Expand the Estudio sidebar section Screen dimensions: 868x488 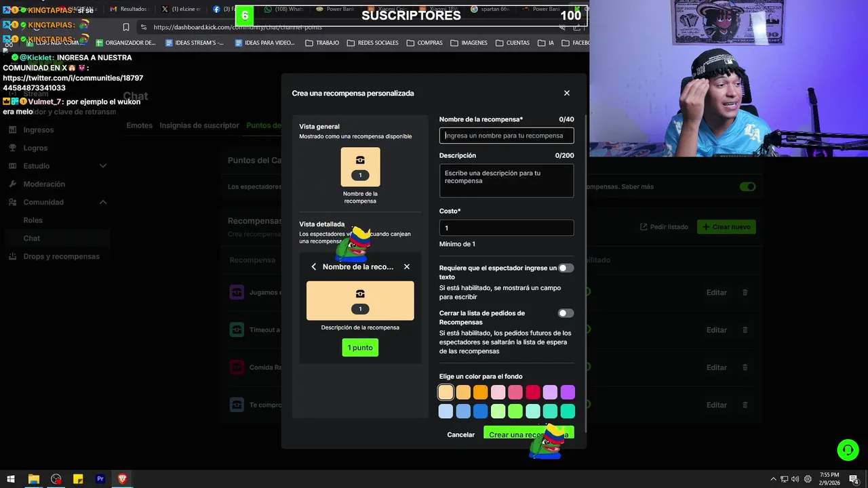[103, 166]
